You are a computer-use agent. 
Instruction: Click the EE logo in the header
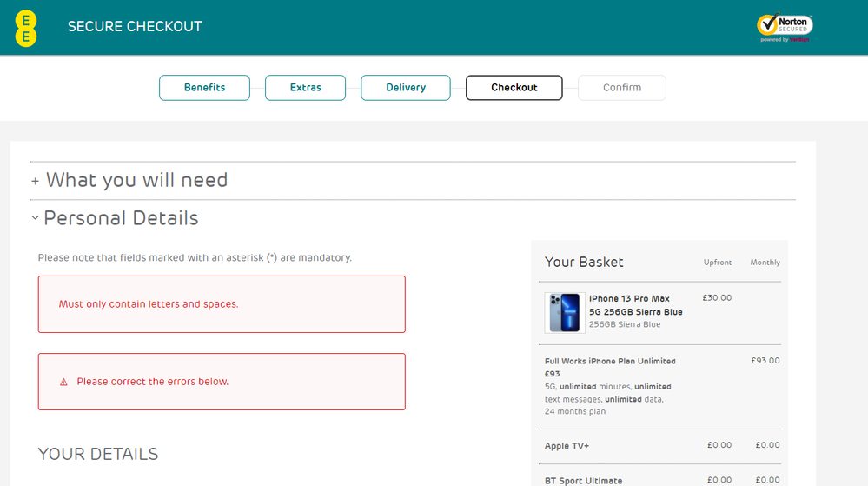click(26, 28)
